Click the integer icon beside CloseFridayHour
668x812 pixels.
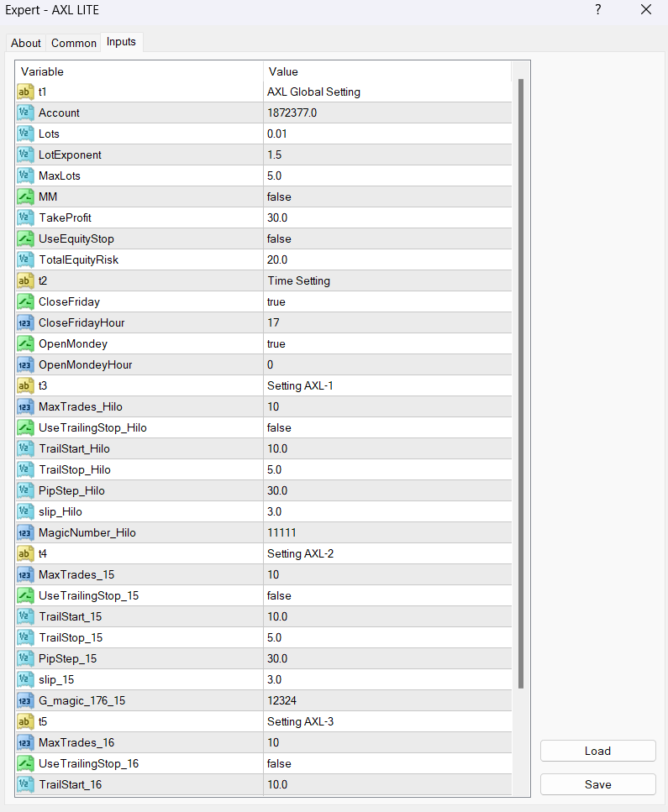[25, 322]
